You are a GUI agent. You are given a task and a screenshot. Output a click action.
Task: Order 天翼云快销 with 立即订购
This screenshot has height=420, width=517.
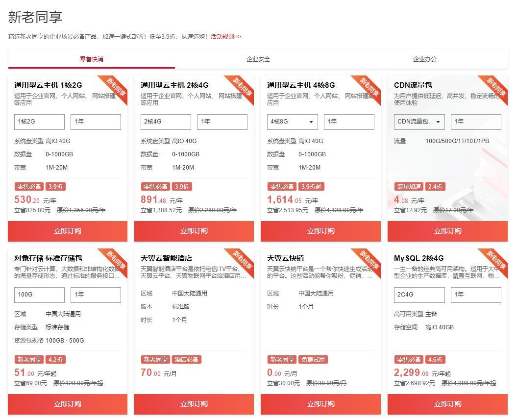[320, 404]
